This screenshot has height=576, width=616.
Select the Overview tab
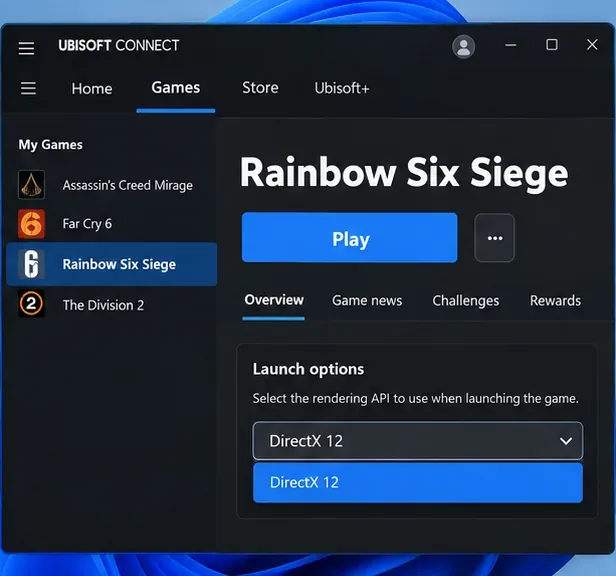(274, 300)
